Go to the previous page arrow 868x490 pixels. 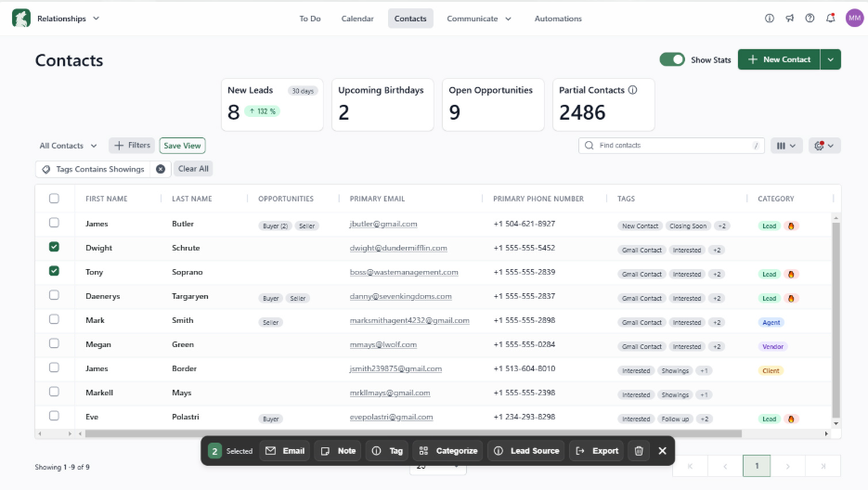click(x=725, y=466)
